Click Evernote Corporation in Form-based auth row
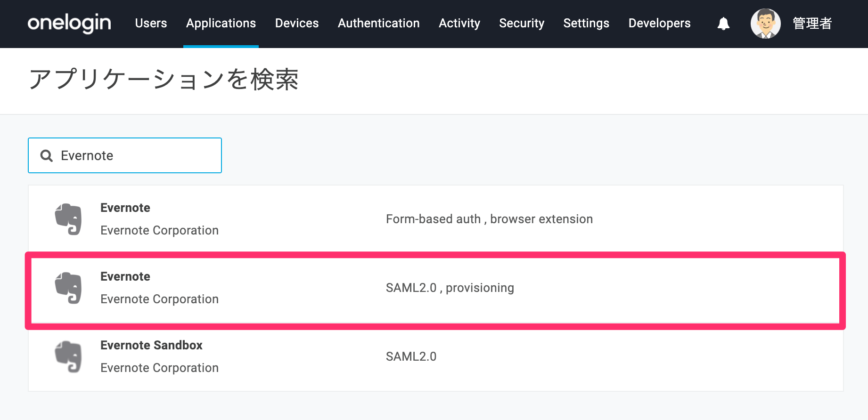This screenshot has width=868, height=420. click(159, 230)
